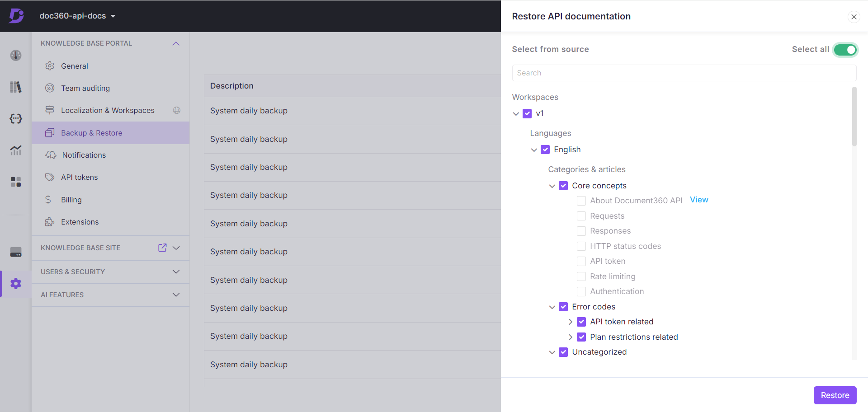The height and width of the screenshot is (412, 868).
Task: Open the dashboard gauge icon in sidebar
Action: (x=16, y=55)
